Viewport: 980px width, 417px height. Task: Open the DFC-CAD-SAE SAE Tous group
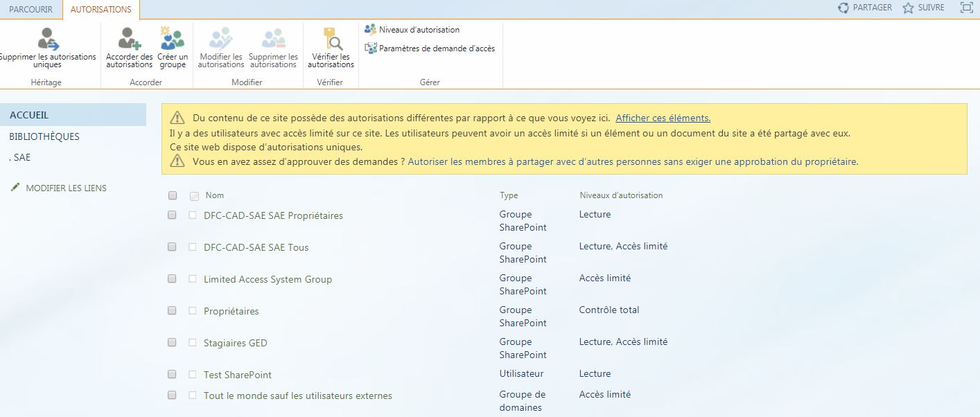(256, 247)
